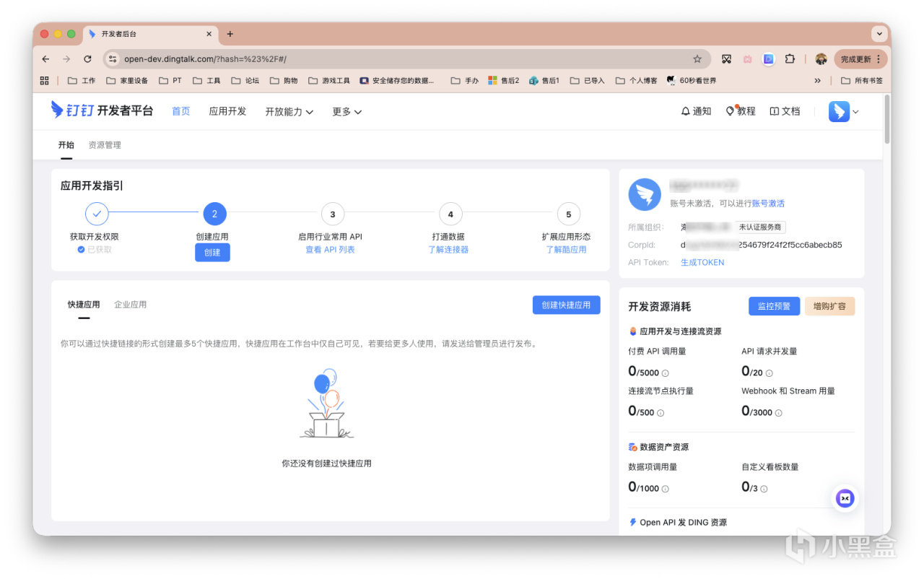
Task: Switch to the 资源管理 tab
Action: tap(105, 145)
